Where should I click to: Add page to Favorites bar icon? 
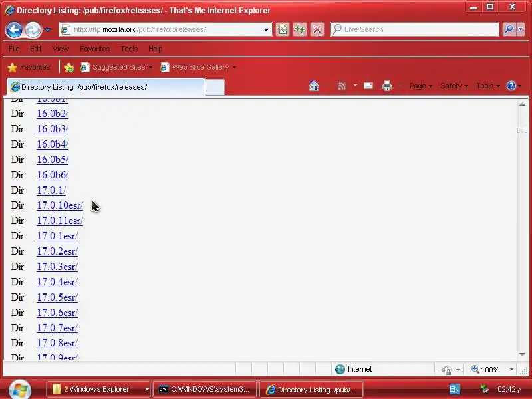click(69, 68)
